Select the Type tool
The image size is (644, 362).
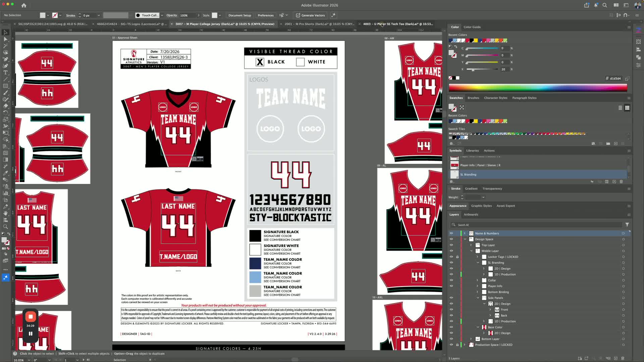point(5,73)
